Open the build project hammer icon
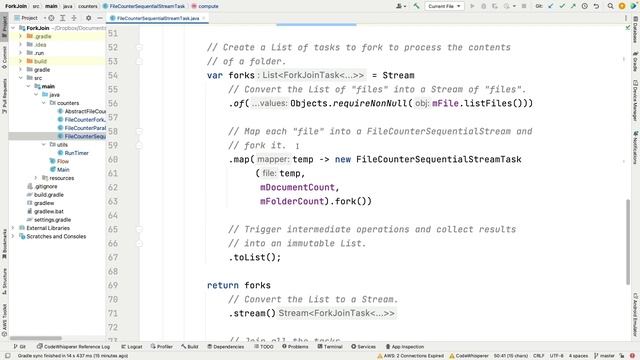 tap(416, 6)
